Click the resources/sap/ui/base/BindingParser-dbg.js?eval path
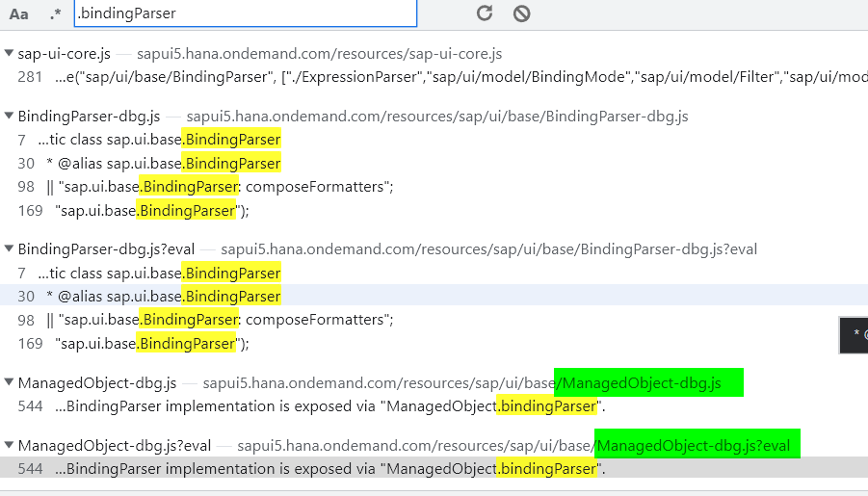This screenshot has width=868, height=496. (488, 249)
